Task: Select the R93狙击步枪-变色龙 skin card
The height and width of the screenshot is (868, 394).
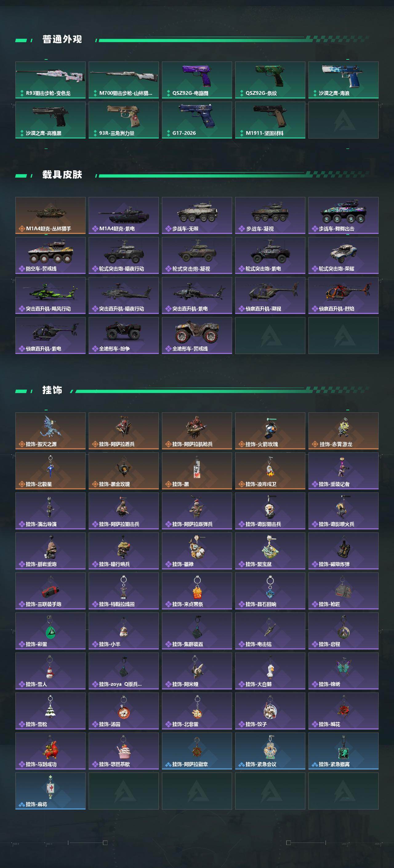Action: coord(50,80)
